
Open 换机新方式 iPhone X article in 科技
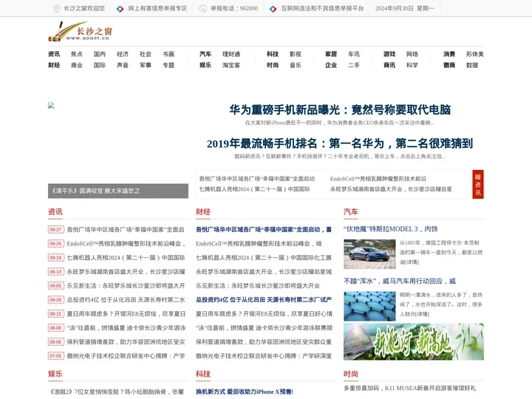pos(245,392)
